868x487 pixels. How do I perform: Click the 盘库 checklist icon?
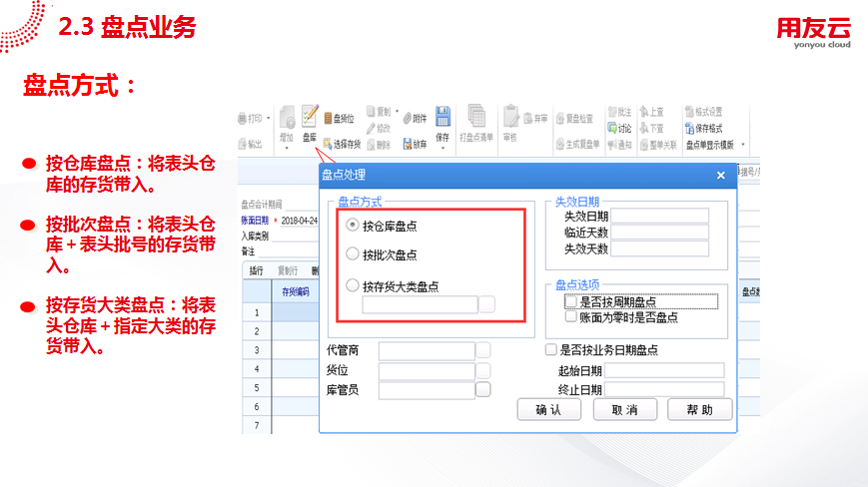tap(310, 116)
